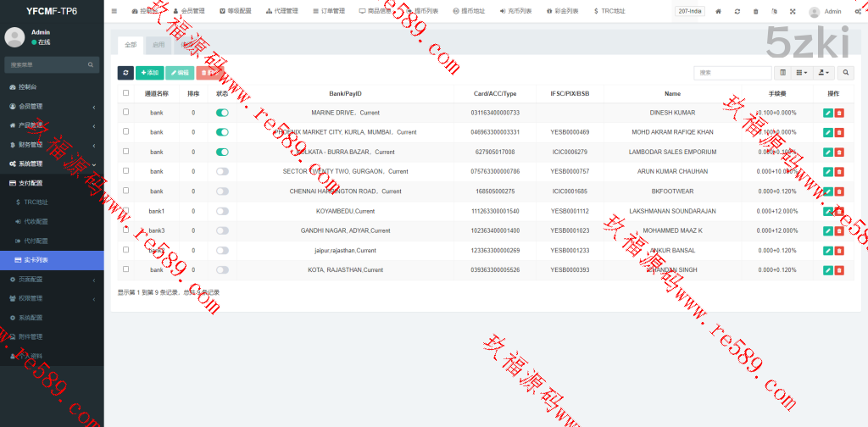This screenshot has height=427, width=868.
Task: Open TRC地址 in the sidebar submenu
Action: (36, 202)
